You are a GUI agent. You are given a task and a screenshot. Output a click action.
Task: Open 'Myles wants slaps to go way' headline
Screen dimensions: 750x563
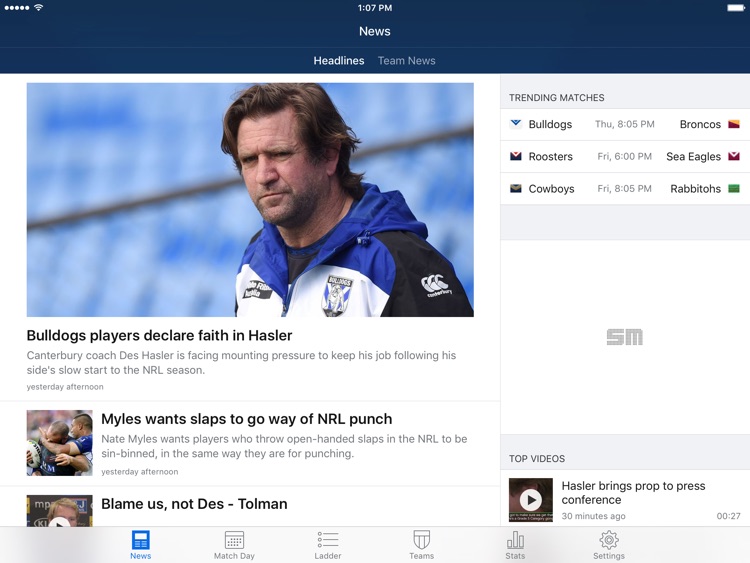pyautogui.click(x=246, y=419)
